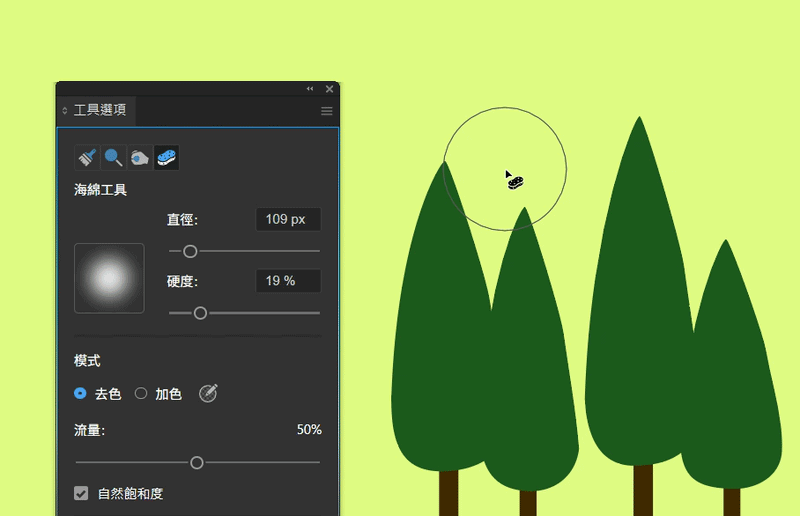Toggle the panel expand arrows beside 工具選項
The image size is (800, 516).
point(65,110)
